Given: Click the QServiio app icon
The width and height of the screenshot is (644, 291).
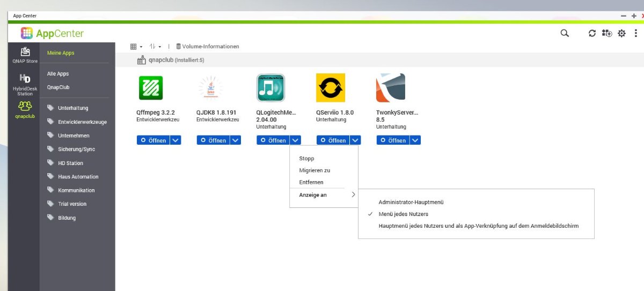Looking at the screenshot, I should pos(331,88).
